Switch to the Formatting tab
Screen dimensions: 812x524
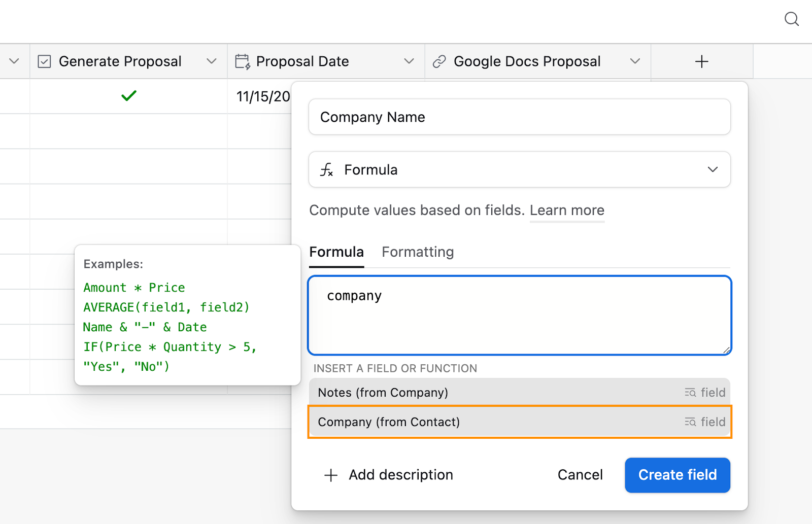point(418,252)
